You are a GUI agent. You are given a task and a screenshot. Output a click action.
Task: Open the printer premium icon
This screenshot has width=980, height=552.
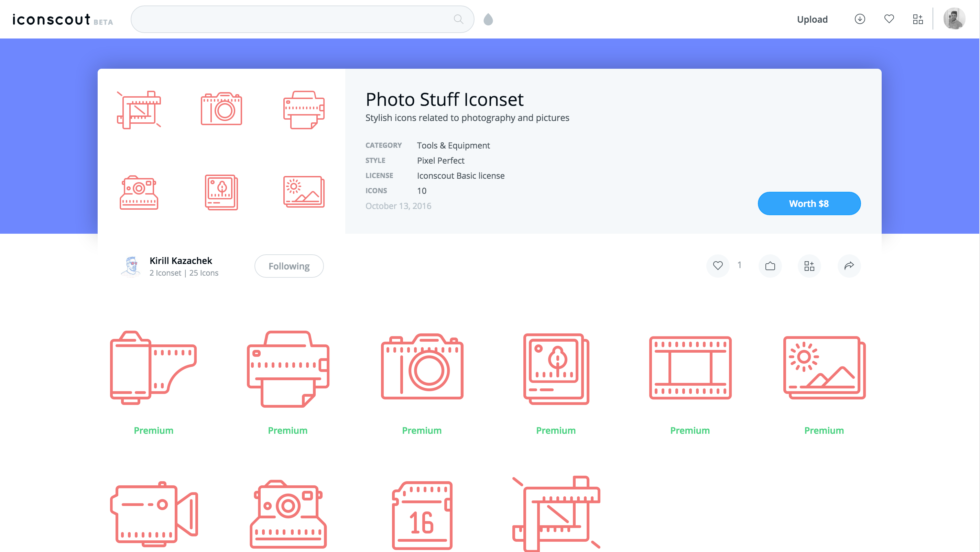click(x=287, y=368)
